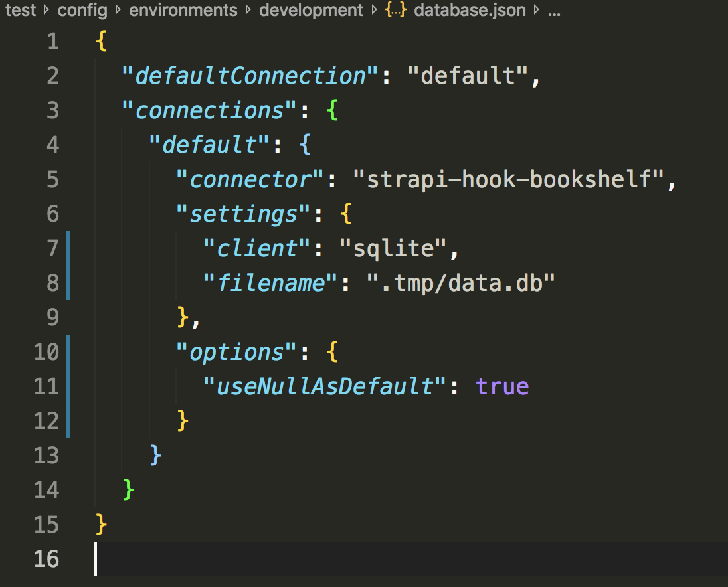
Task: Click the "development" breadcrumb folder
Action: 311,10
